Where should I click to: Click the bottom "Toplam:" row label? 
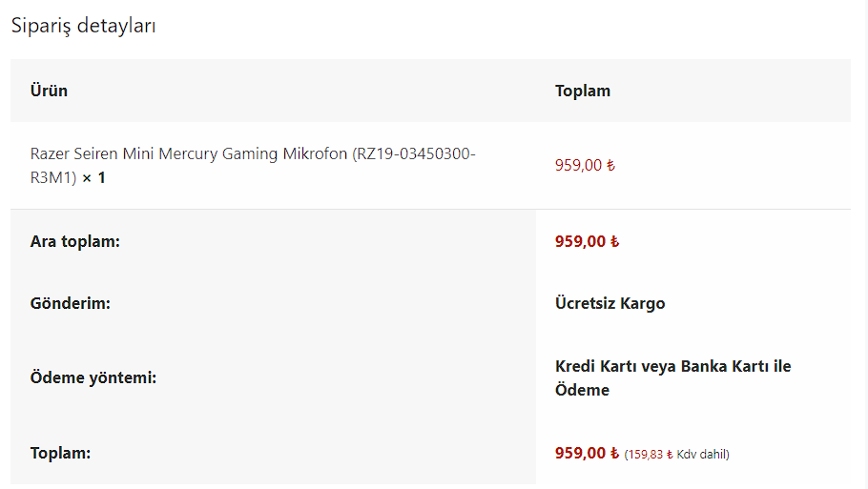[x=60, y=453]
